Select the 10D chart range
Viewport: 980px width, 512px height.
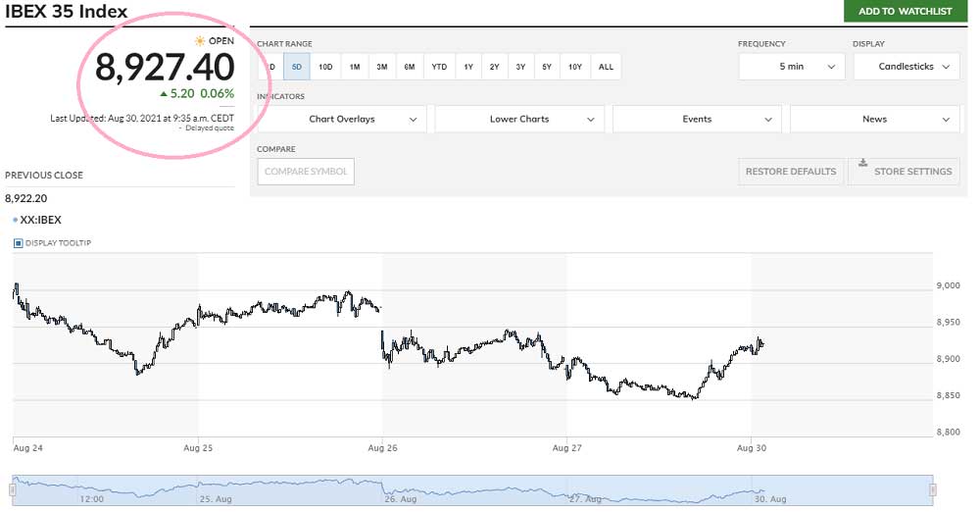click(325, 67)
